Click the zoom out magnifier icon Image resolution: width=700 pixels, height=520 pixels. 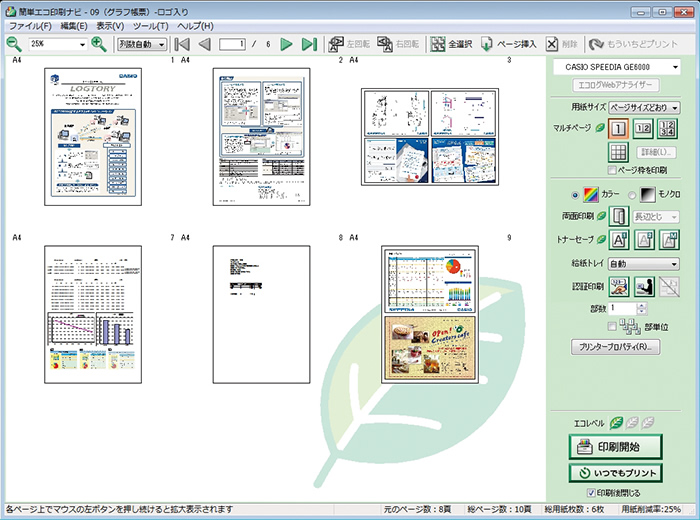pyautogui.click(x=14, y=44)
